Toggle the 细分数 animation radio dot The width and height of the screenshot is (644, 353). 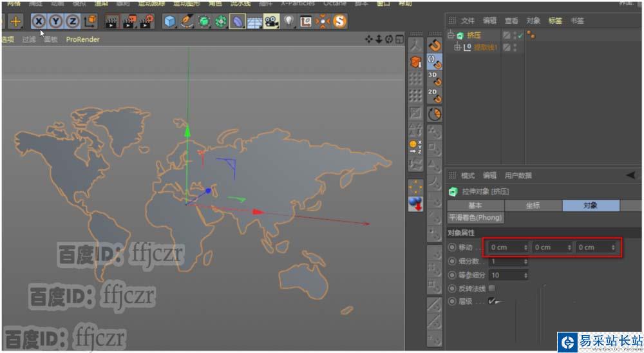[x=452, y=261]
